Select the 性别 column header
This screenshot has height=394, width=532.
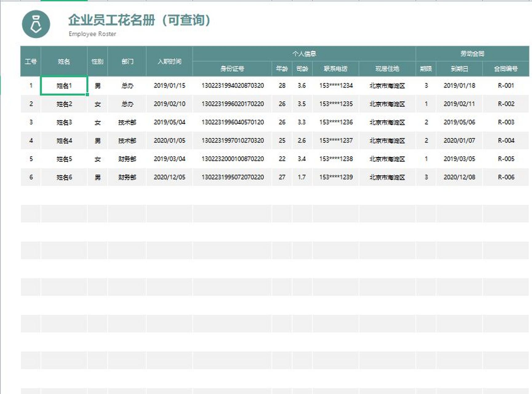(x=98, y=61)
